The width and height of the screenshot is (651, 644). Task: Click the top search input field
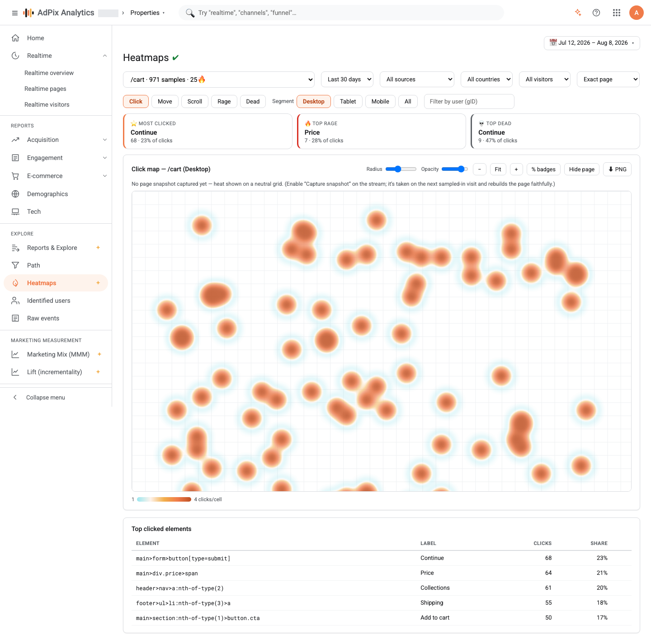(341, 13)
